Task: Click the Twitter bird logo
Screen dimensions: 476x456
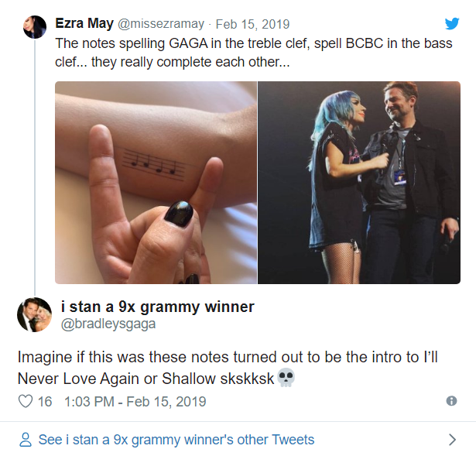Action: pyautogui.click(x=452, y=23)
